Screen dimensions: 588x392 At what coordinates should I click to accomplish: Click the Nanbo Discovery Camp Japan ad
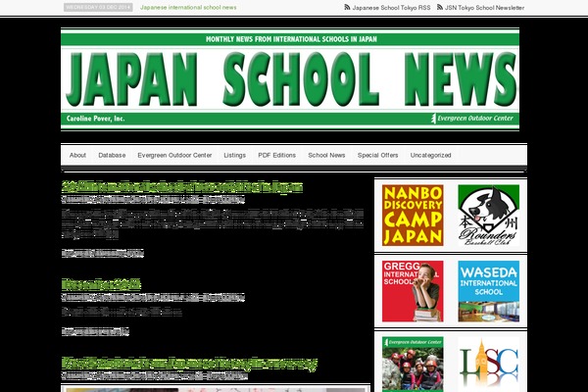[413, 215]
